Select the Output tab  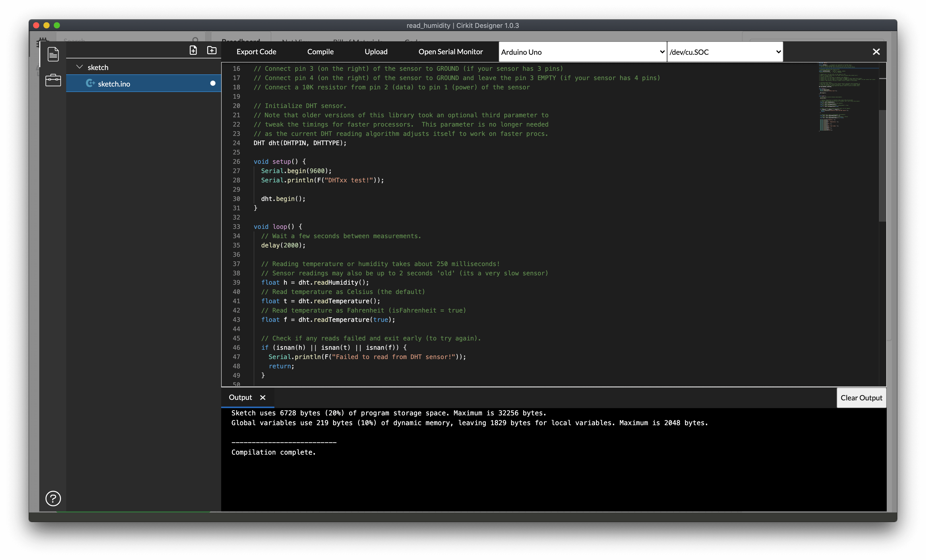point(241,398)
